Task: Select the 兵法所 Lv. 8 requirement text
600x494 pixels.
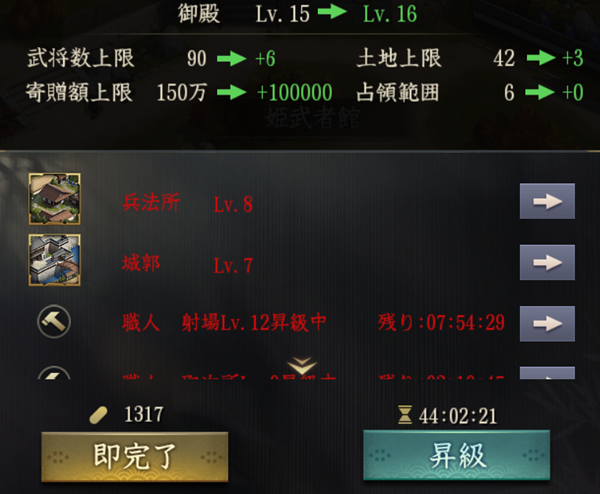Action: 188,203
